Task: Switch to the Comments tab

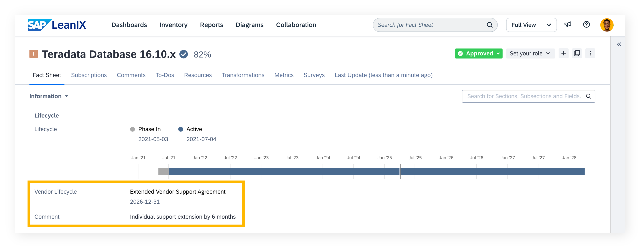Action: point(131,75)
